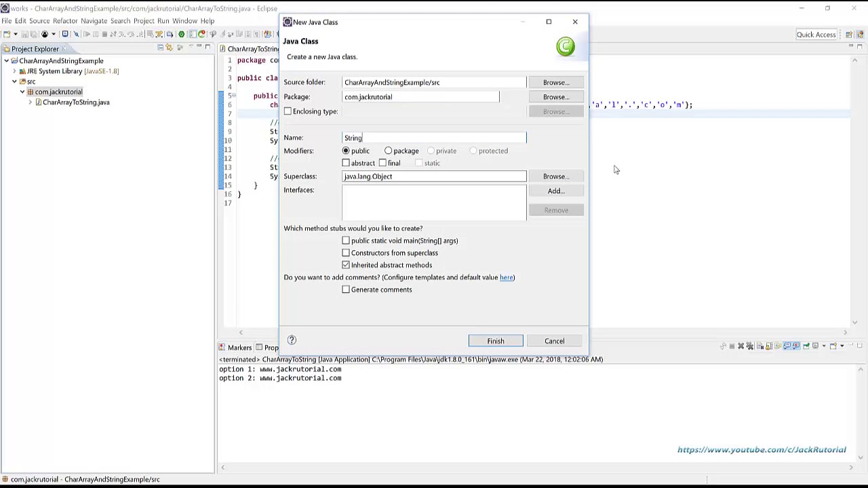Collapse All in Project Explorer toolbar
This screenshot has width=868, height=488.
(x=160, y=47)
